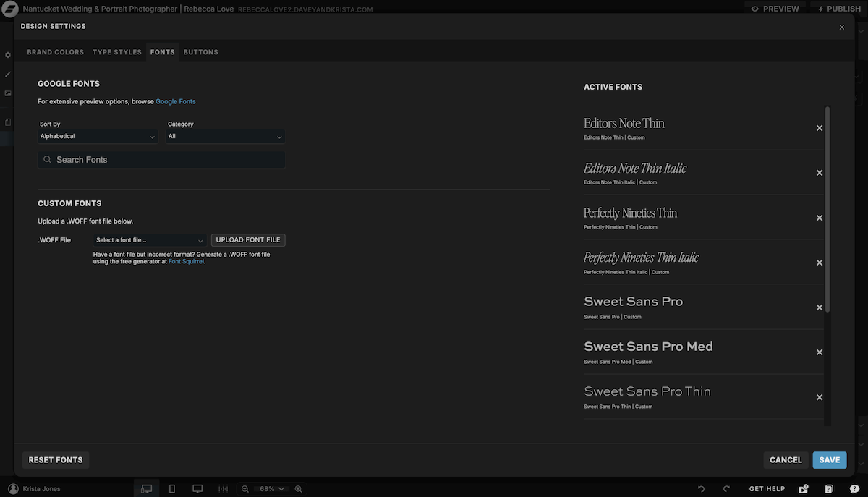The width and height of the screenshot is (868, 497).
Task: Switch to the Buttons tab
Action: 201,52
